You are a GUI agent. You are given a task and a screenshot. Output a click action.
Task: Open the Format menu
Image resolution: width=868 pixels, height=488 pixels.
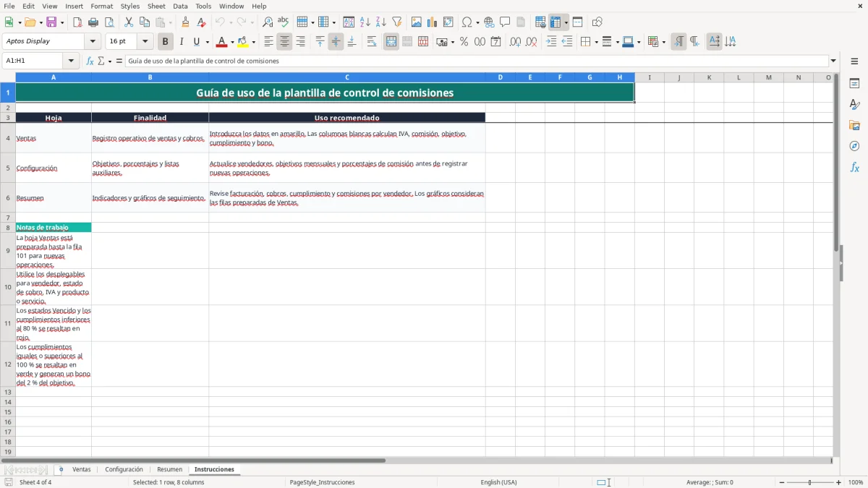(101, 6)
